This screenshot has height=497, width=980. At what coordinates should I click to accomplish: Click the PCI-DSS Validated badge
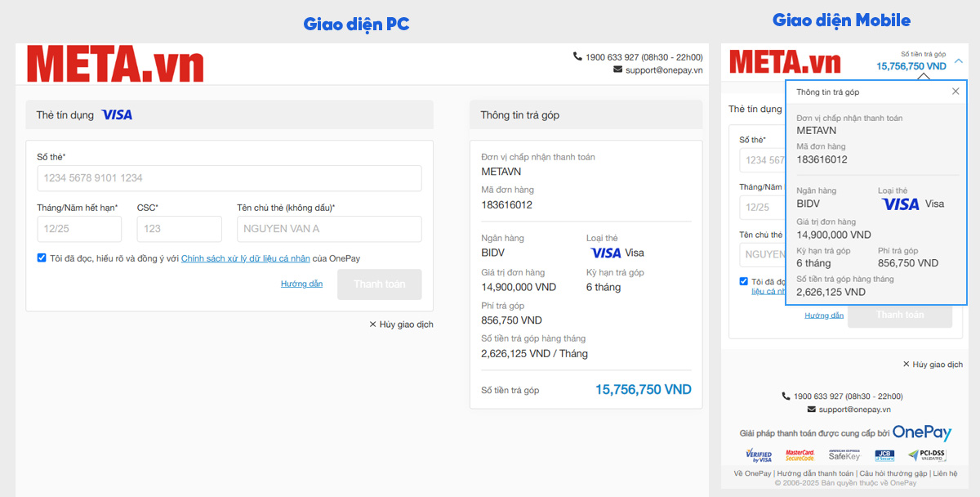coord(927,455)
